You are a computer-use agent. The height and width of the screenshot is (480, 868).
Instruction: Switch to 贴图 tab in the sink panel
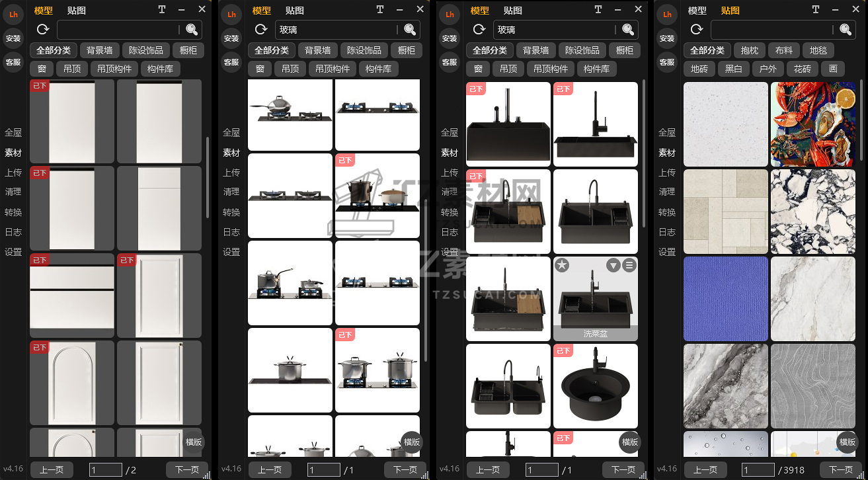pyautogui.click(x=513, y=10)
